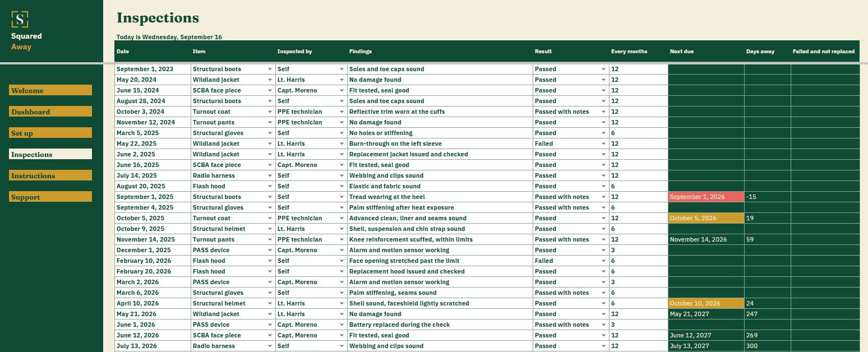The width and height of the screenshot is (868, 352).
Task: Click the 'Today is Wednesday, September 16' text
Action: pos(169,37)
